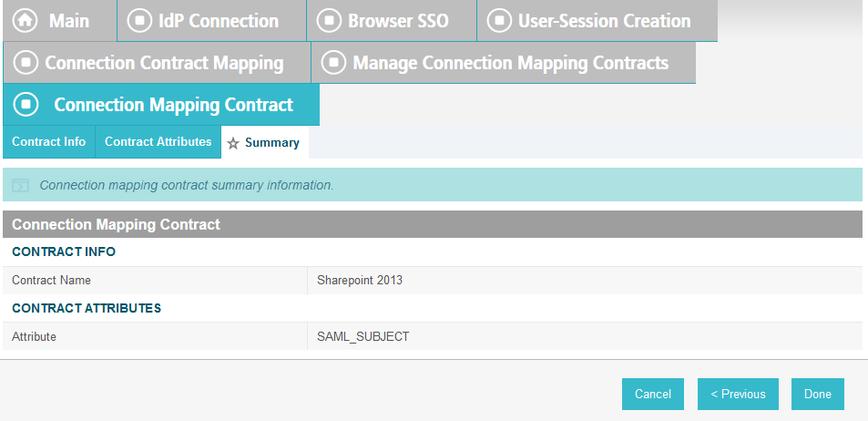Click the info panel icon in teal banner

click(x=20, y=186)
